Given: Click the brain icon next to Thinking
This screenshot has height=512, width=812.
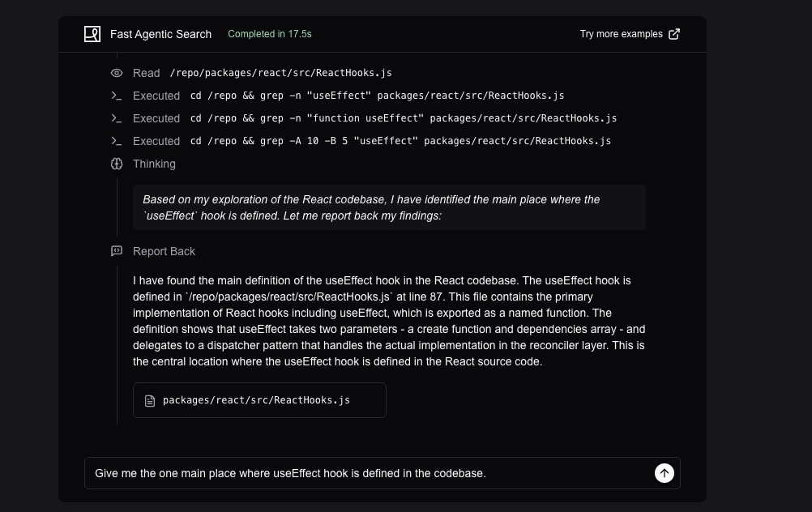Looking at the screenshot, I should click(x=117, y=164).
